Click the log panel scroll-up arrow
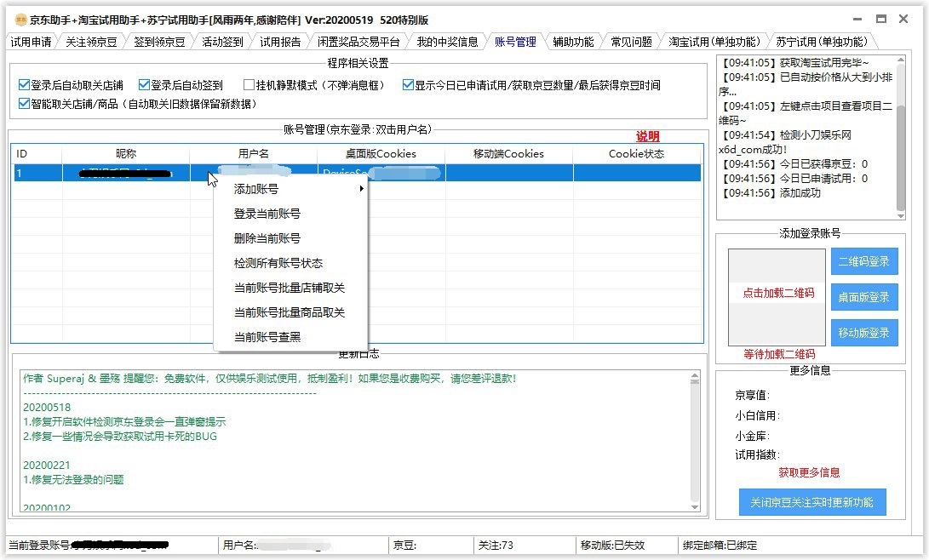 pos(901,60)
